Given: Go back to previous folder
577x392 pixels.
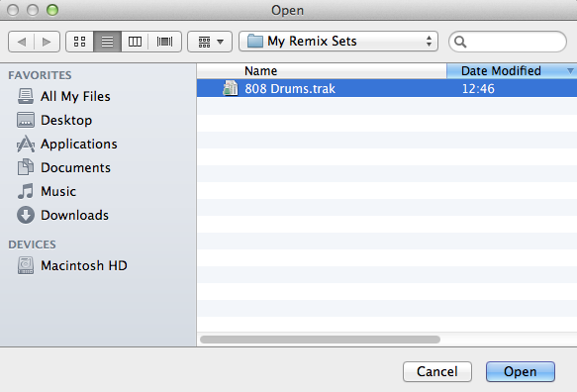Looking at the screenshot, I should point(22,42).
